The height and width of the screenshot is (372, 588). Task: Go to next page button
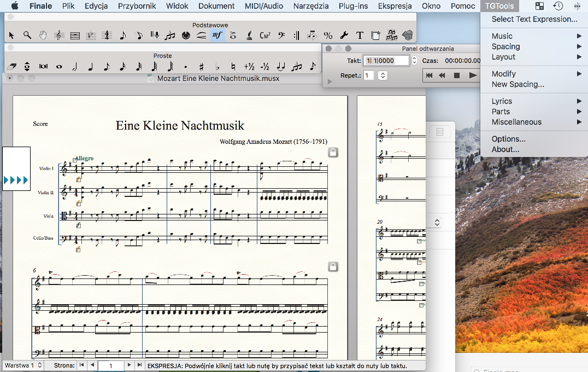pos(129,365)
